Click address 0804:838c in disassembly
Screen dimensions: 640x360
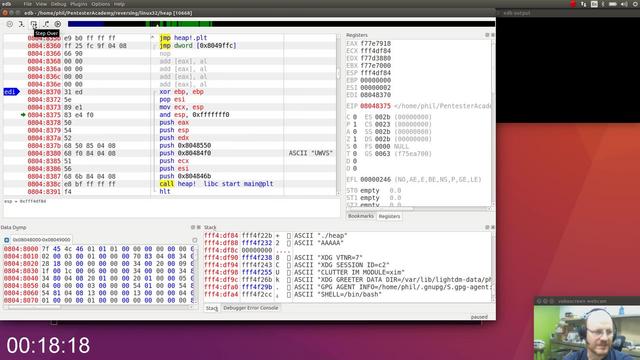point(44,184)
